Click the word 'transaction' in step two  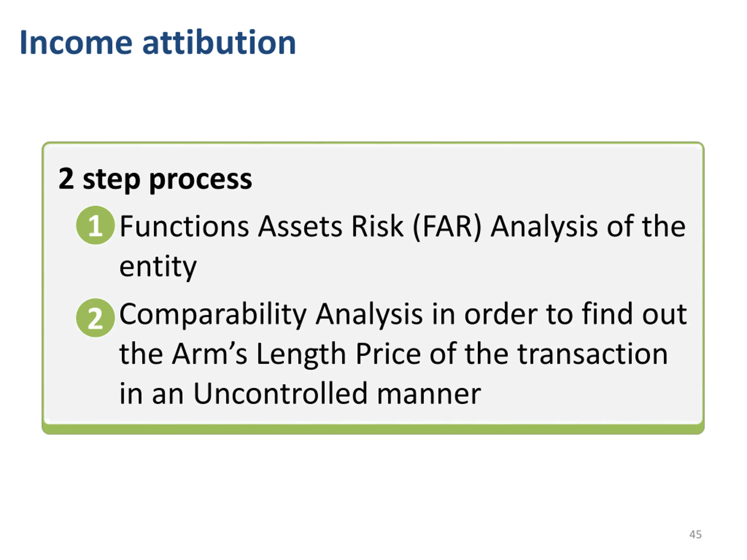coord(593,354)
